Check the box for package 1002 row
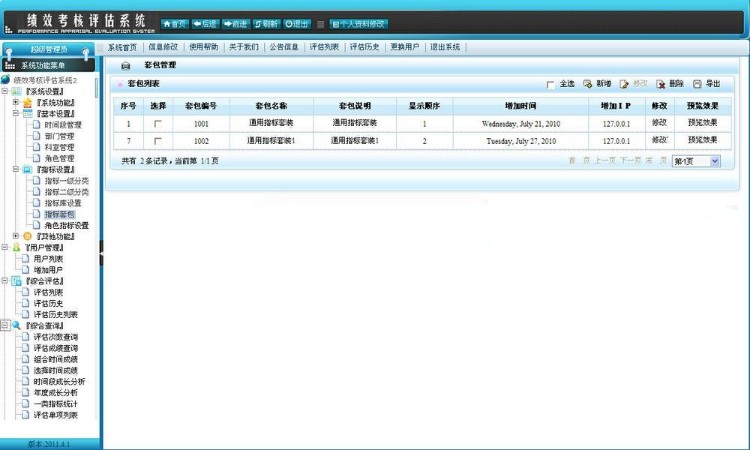The height and width of the screenshot is (450, 750). tap(158, 141)
